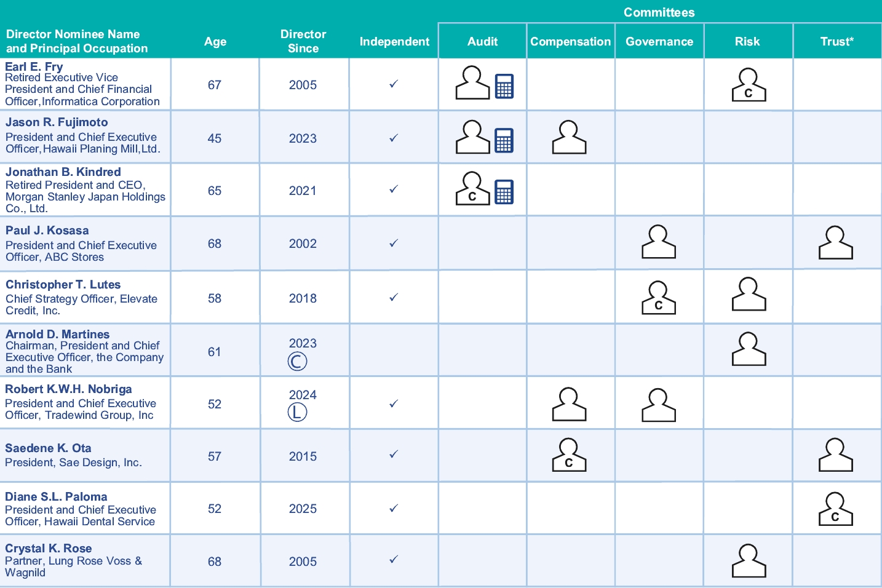Click Diane S.L. Paloma's Trust chair icon
882x588 pixels.
coord(835,509)
